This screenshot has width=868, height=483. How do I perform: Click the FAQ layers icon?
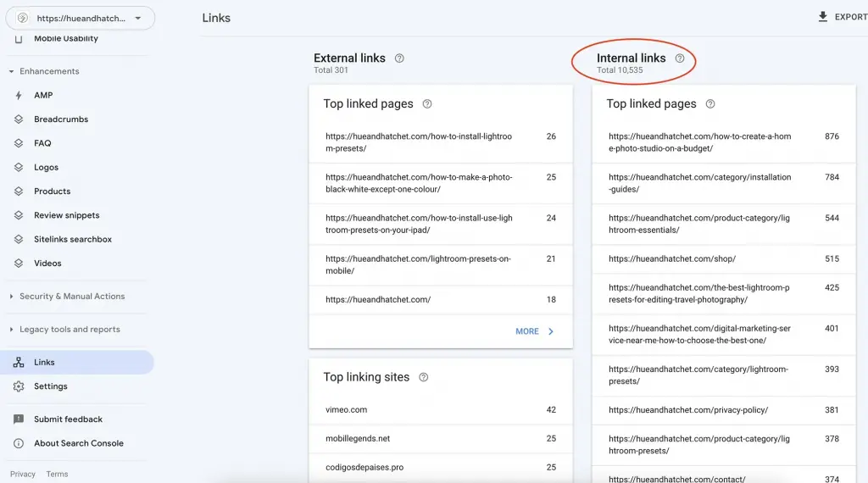point(19,143)
